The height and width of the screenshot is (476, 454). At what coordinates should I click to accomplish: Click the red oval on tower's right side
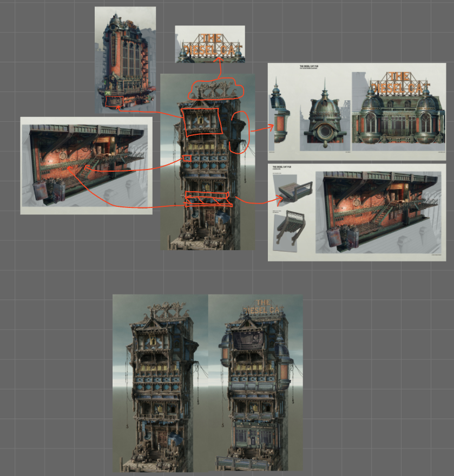(239, 132)
